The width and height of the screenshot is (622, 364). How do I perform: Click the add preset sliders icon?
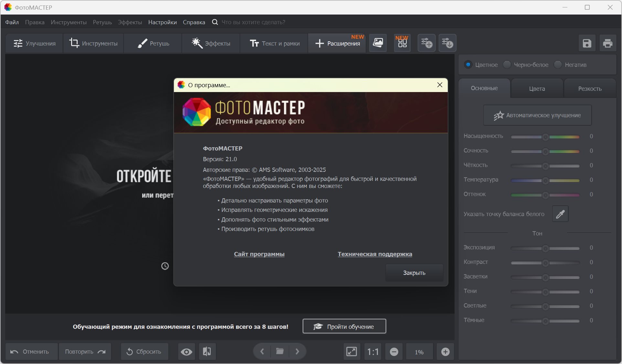coord(426,43)
